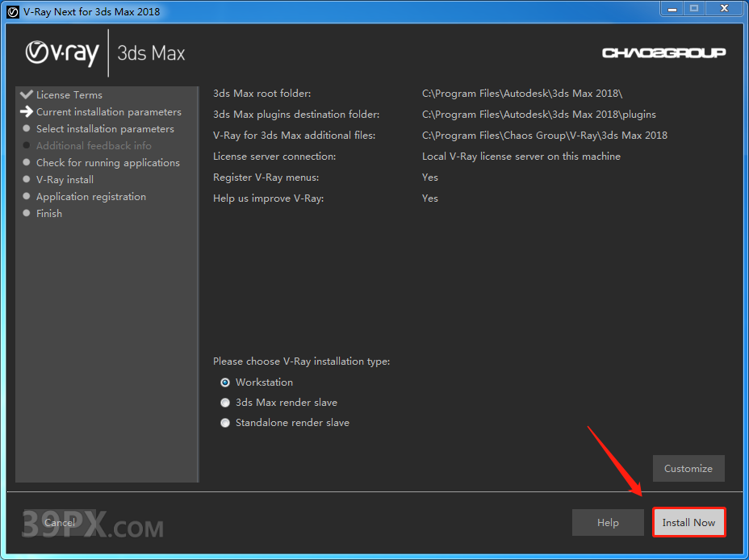Click the License Terms checkmark icon

pos(27,94)
